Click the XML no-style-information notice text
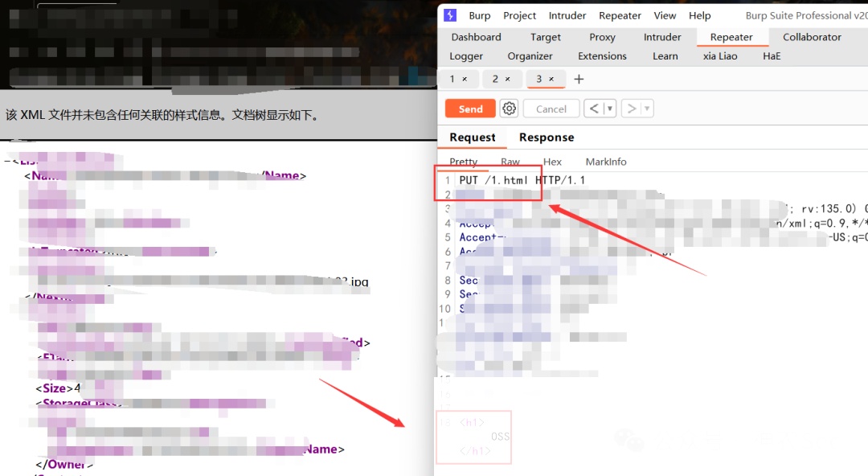The height and width of the screenshot is (476, 868). (162, 115)
